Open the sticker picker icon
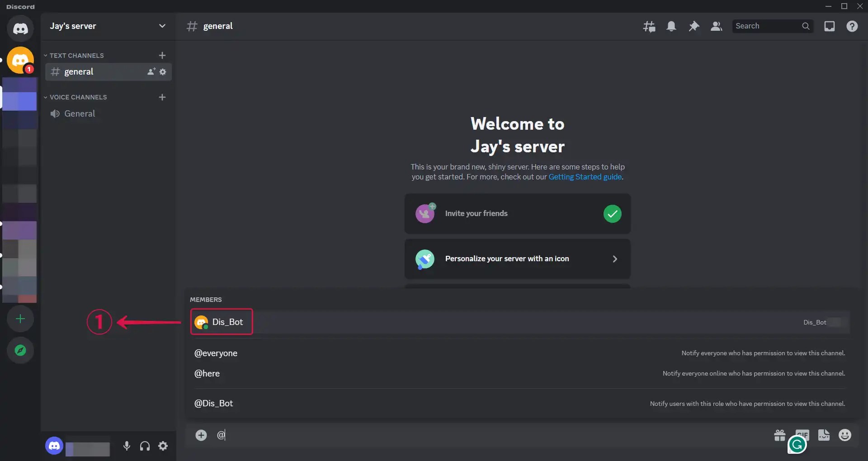868x461 pixels. click(824, 435)
